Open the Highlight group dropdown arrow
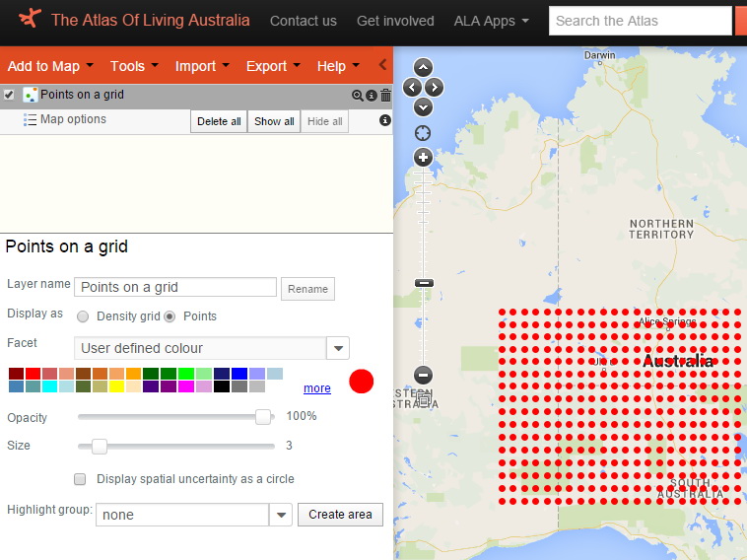 tap(281, 515)
